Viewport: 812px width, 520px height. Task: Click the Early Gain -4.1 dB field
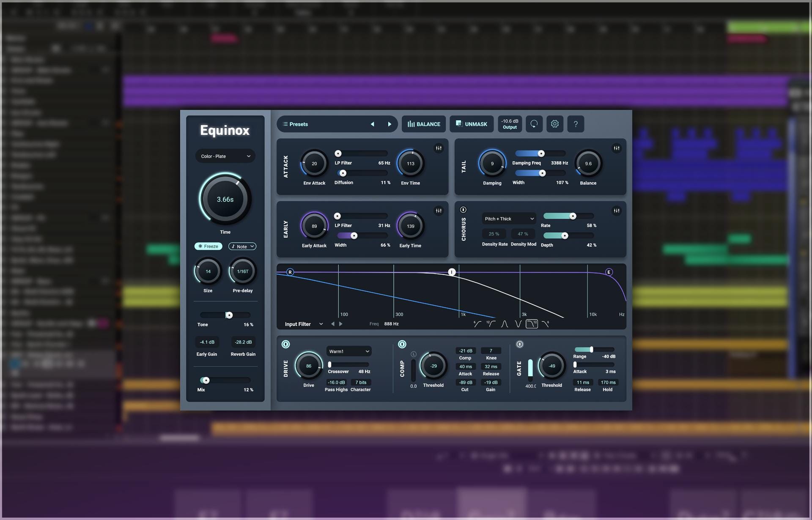coord(207,342)
